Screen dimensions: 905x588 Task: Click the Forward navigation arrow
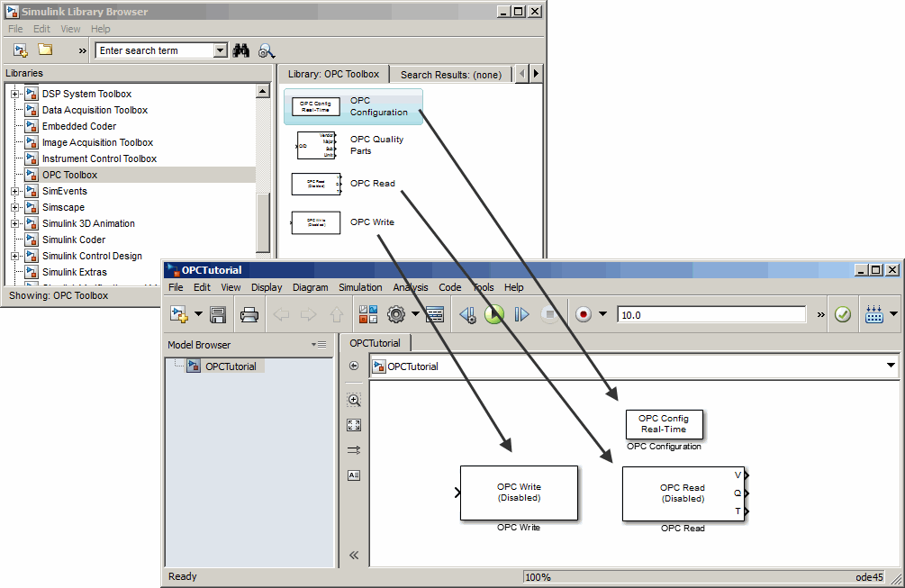[x=309, y=314]
